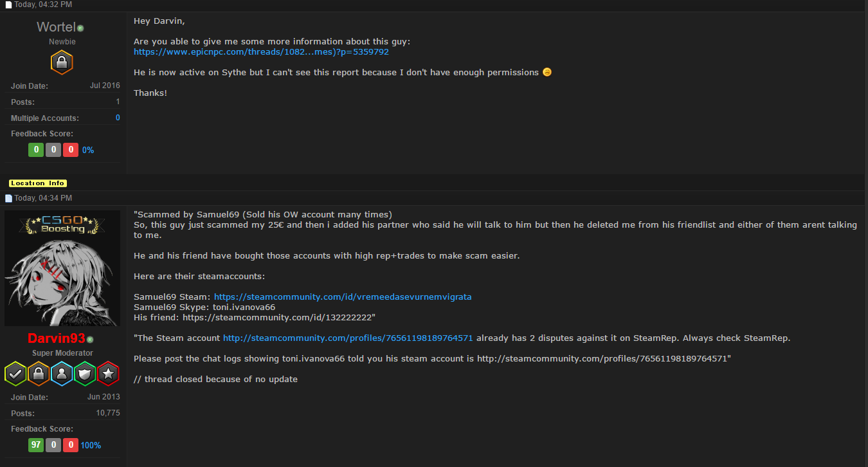Click Wortel's orange lock badge

[62, 63]
